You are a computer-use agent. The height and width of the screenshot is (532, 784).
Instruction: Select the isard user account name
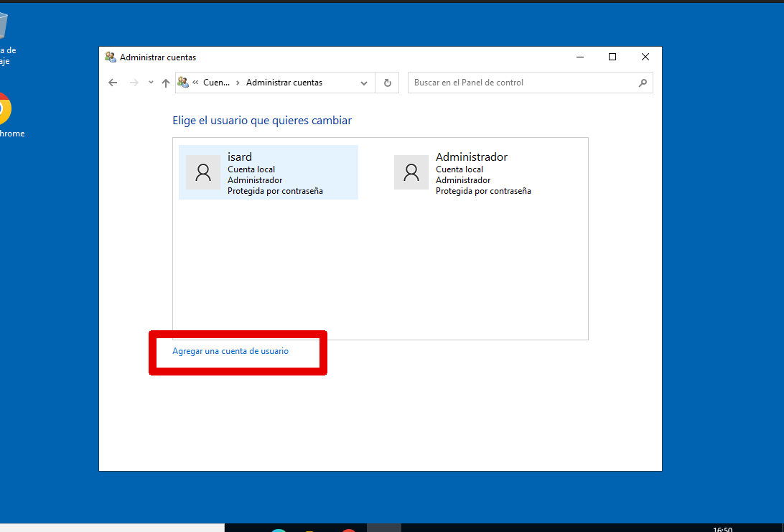240,157
